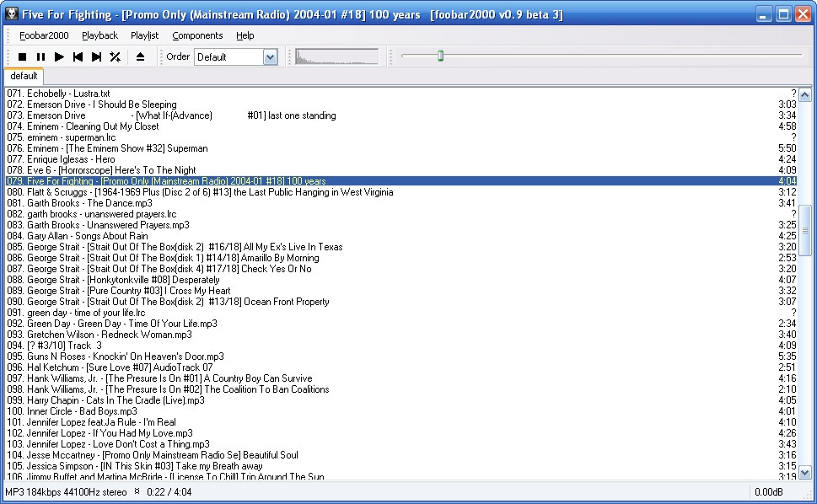Select track 092 Green Day Time Of Your Life.mp3
The width and height of the screenshot is (817, 504).
(400, 324)
